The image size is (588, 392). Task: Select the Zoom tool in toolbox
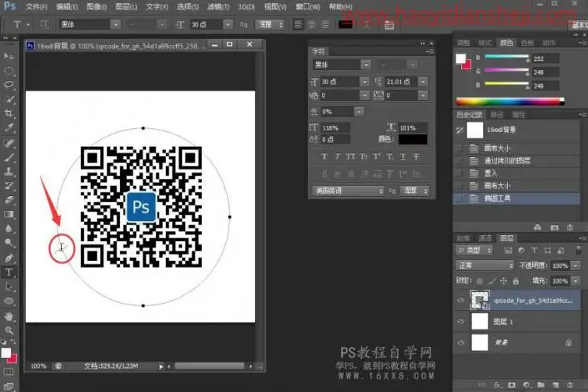click(8, 330)
